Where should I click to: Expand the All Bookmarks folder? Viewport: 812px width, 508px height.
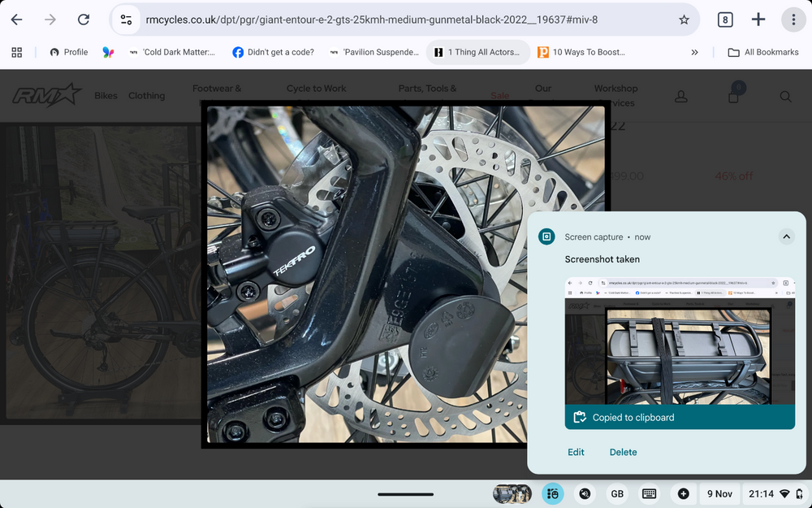(x=763, y=52)
